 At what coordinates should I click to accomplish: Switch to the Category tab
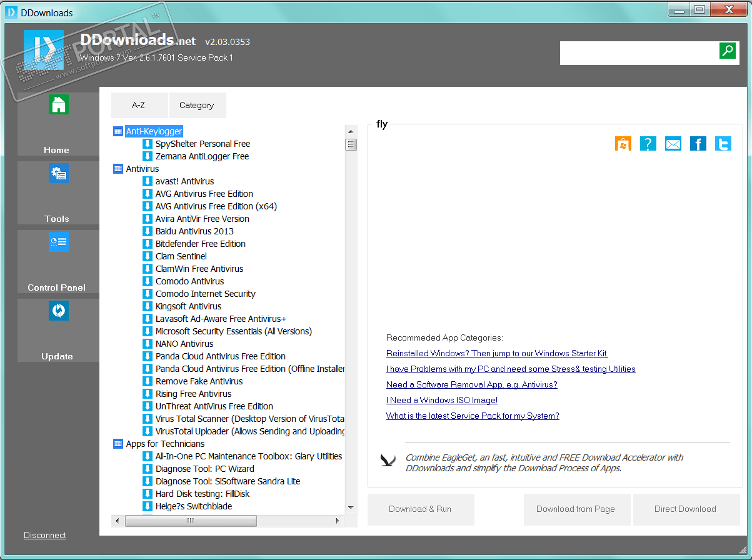click(197, 105)
